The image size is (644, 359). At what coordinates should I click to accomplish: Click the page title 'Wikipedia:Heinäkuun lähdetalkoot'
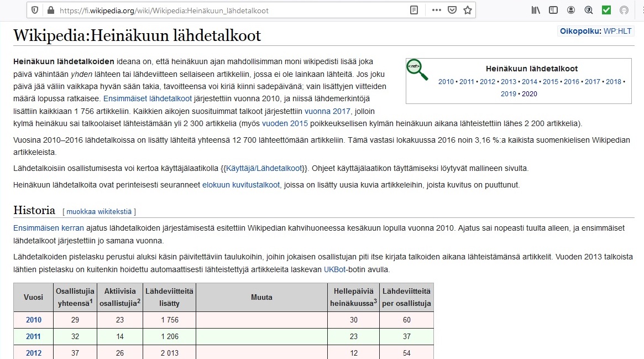click(x=137, y=36)
